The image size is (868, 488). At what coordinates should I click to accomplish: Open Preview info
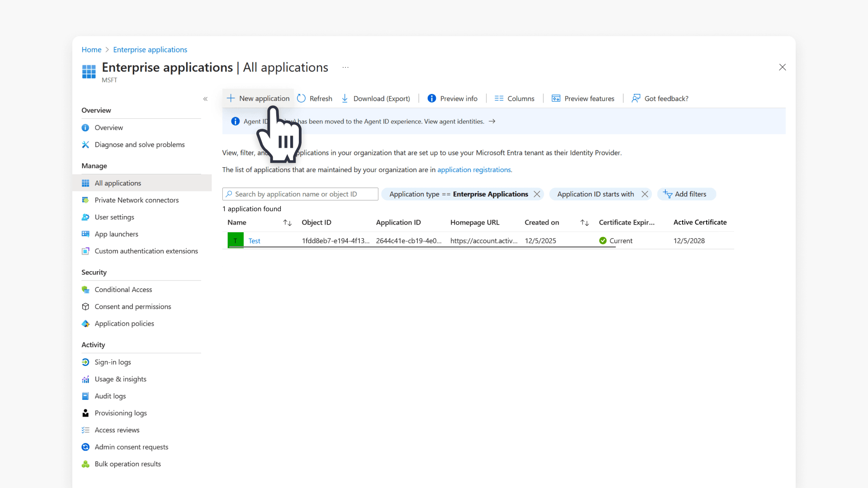coord(453,98)
